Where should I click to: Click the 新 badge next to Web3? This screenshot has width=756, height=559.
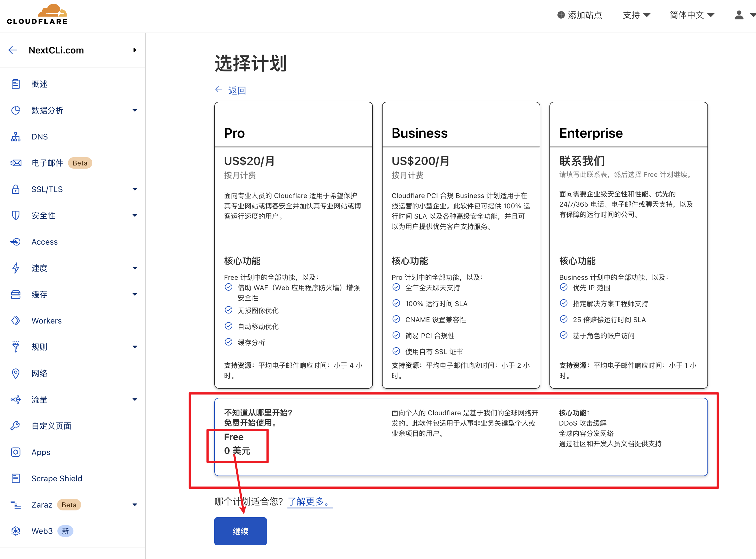[x=65, y=531]
